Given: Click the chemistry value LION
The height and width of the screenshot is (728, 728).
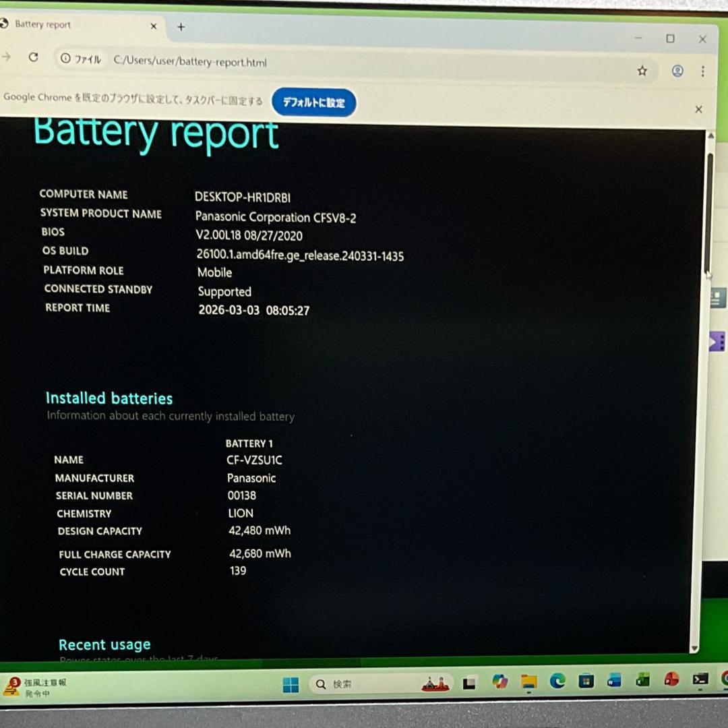Looking at the screenshot, I should pyautogui.click(x=241, y=513).
